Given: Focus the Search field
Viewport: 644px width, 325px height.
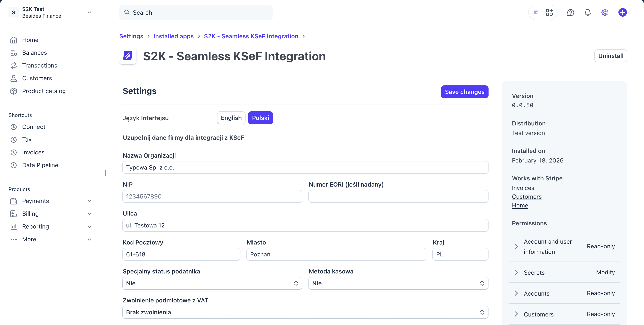Looking at the screenshot, I should tap(196, 12).
